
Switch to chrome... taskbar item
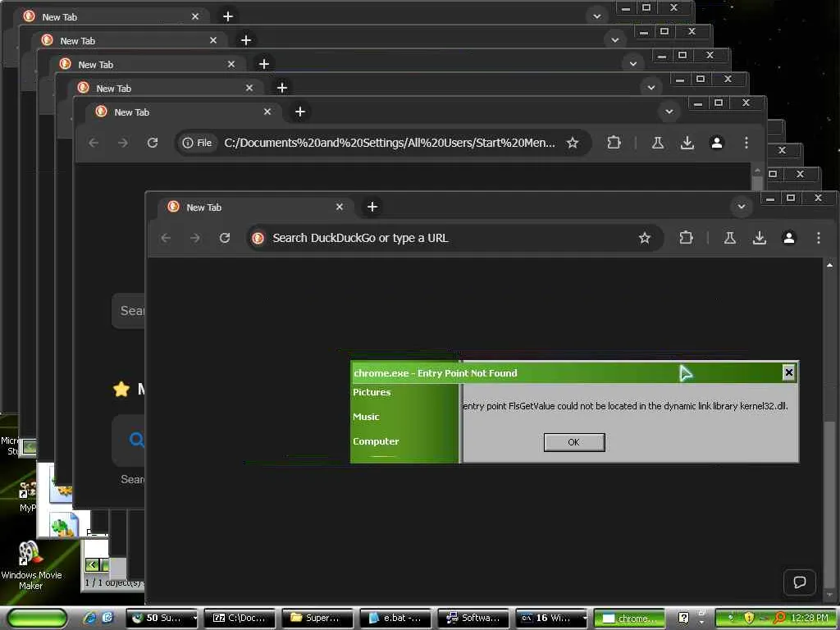(629, 619)
